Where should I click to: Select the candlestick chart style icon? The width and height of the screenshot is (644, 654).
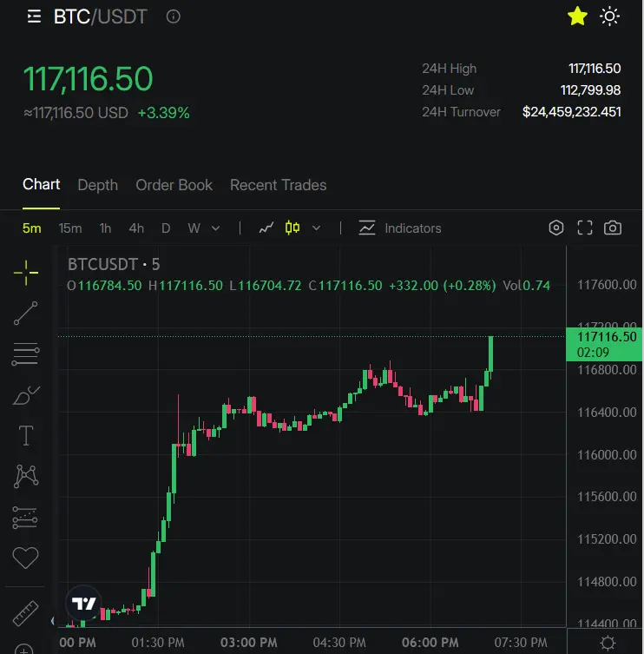(292, 228)
